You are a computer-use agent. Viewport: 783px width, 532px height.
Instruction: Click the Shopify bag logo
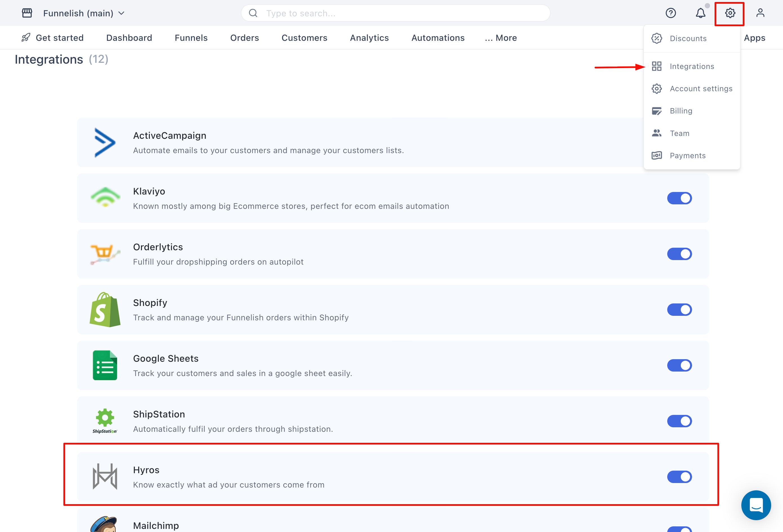(x=105, y=310)
